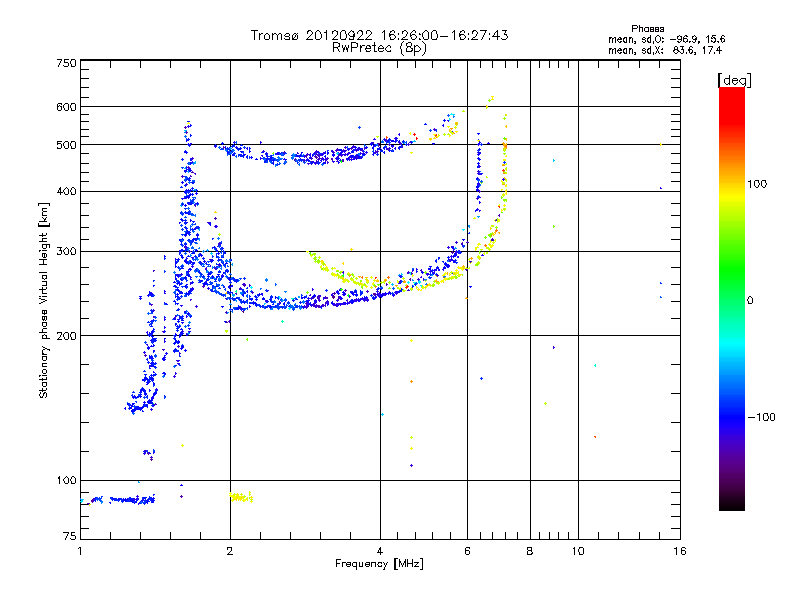Click x-axis tick label '1'
Viewport: 800px width, 600px height.
80,551
